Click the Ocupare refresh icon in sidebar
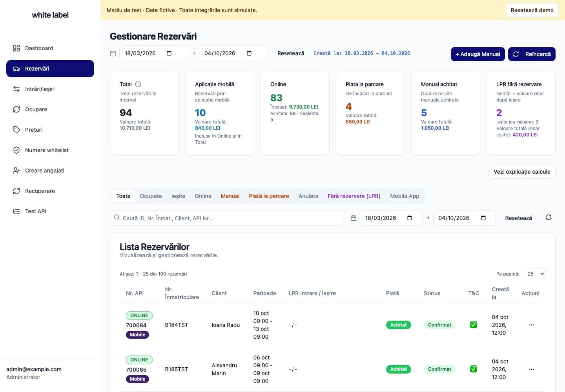The width and height of the screenshot is (565, 392). click(16, 109)
